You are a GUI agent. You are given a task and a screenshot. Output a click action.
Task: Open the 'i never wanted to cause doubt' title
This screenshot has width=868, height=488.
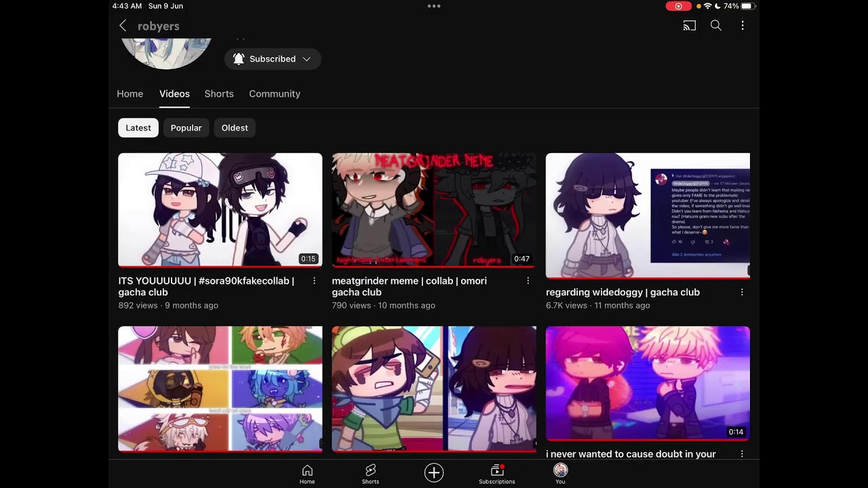[x=631, y=454]
